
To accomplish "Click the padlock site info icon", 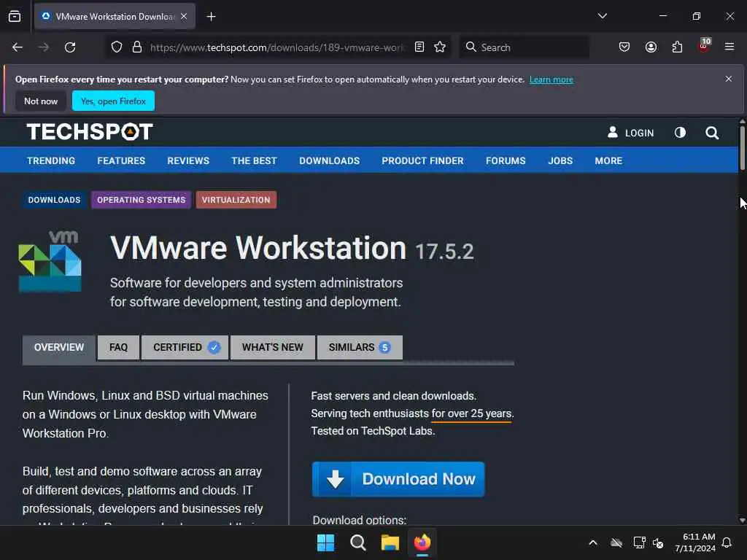I will [x=137, y=47].
